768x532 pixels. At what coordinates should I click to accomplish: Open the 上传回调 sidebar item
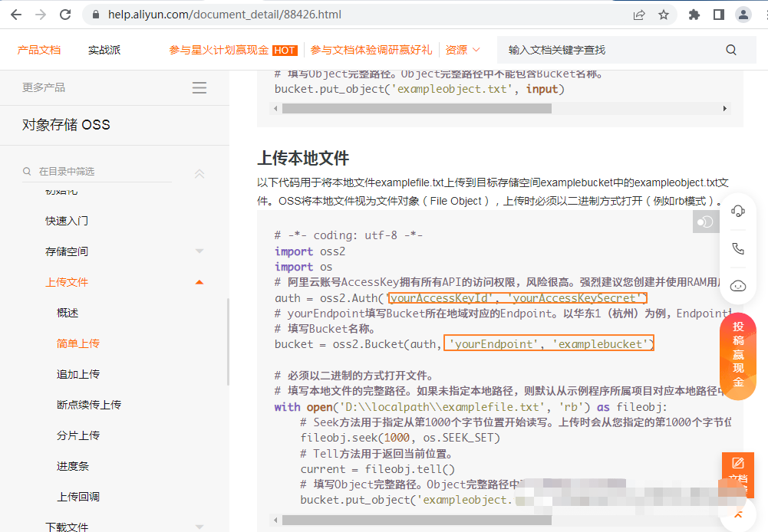tap(78, 497)
